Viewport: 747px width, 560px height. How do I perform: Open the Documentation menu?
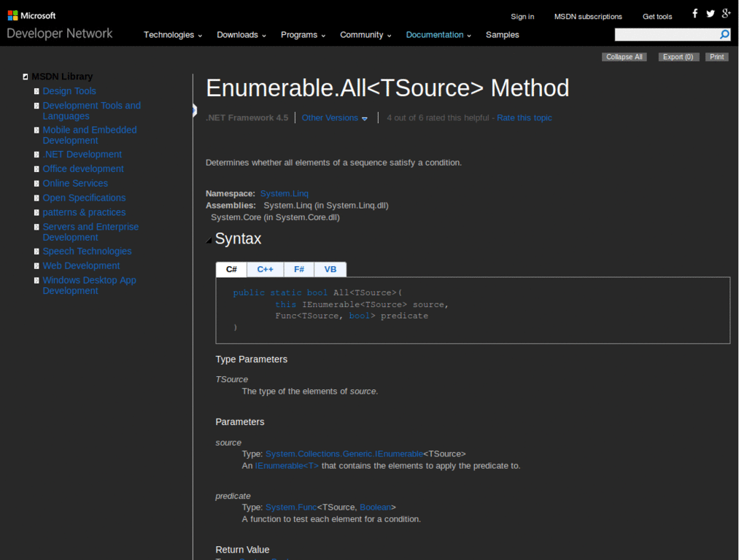(435, 34)
